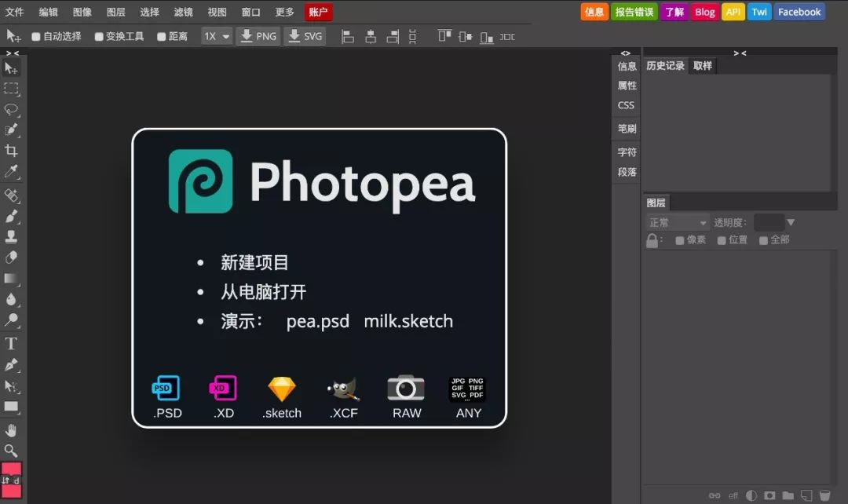Viewport: 848px width, 504px height.
Task: Click 从电脑打开 Open From Computer link
Action: 263,292
